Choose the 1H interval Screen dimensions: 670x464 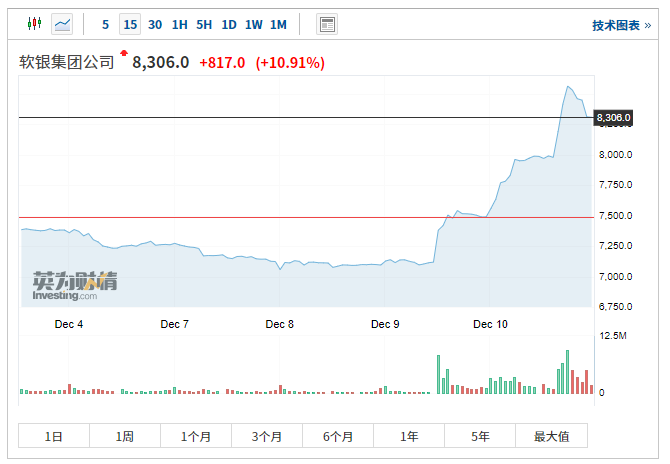tap(179, 25)
